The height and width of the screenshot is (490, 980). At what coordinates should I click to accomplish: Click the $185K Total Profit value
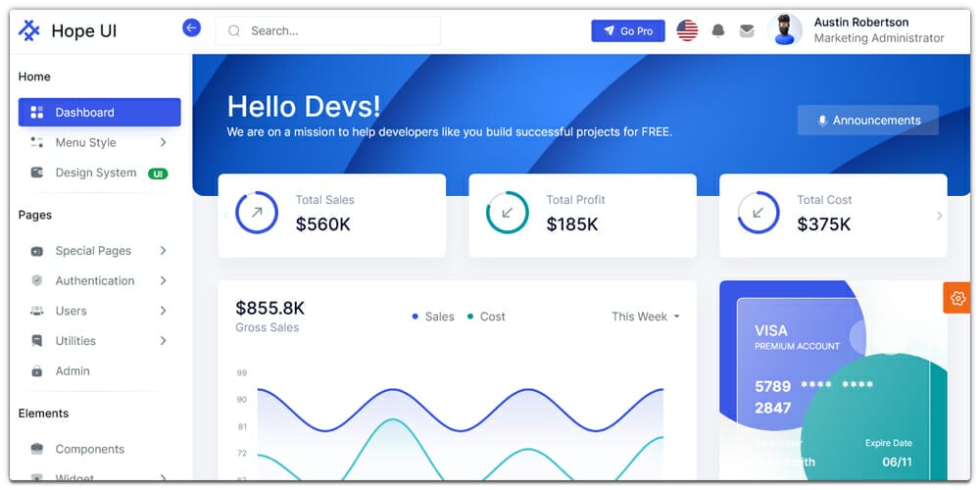572,224
